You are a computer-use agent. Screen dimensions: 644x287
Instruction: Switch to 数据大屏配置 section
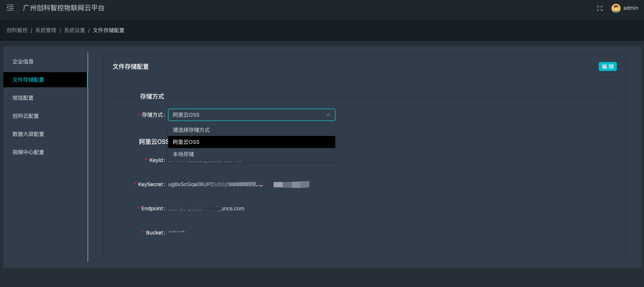(x=28, y=134)
